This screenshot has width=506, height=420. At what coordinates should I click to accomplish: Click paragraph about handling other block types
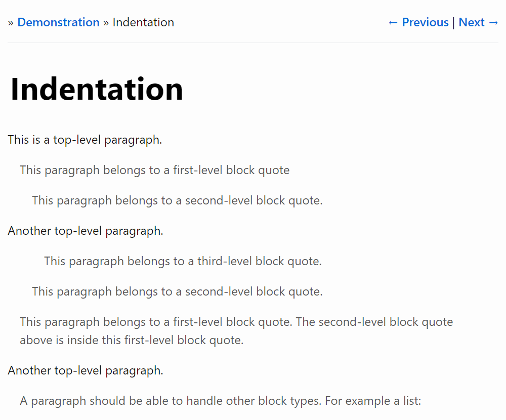(220, 401)
